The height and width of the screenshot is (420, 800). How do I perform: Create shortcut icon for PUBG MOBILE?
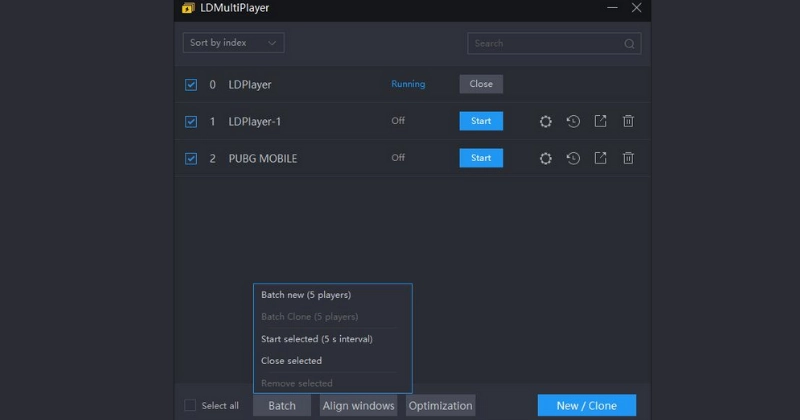coord(600,158)
